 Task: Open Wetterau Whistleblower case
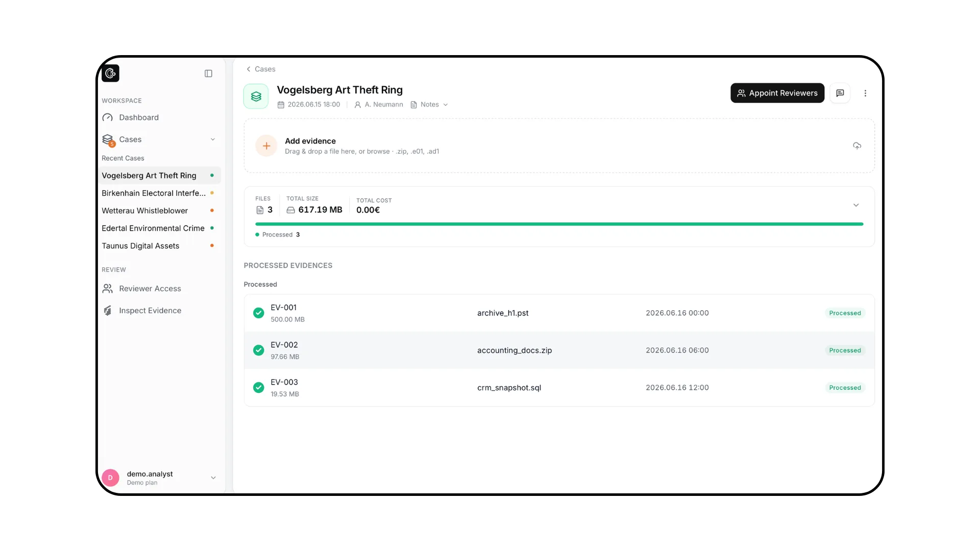160,211
